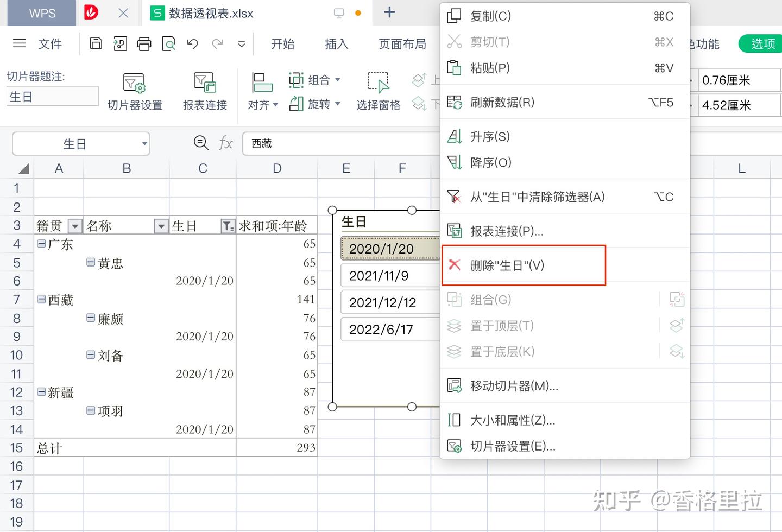Viewport: 782px width, 532px height.
Task: Open the 文件 menu
Action: pyautogui.click(x=50, y=44)
